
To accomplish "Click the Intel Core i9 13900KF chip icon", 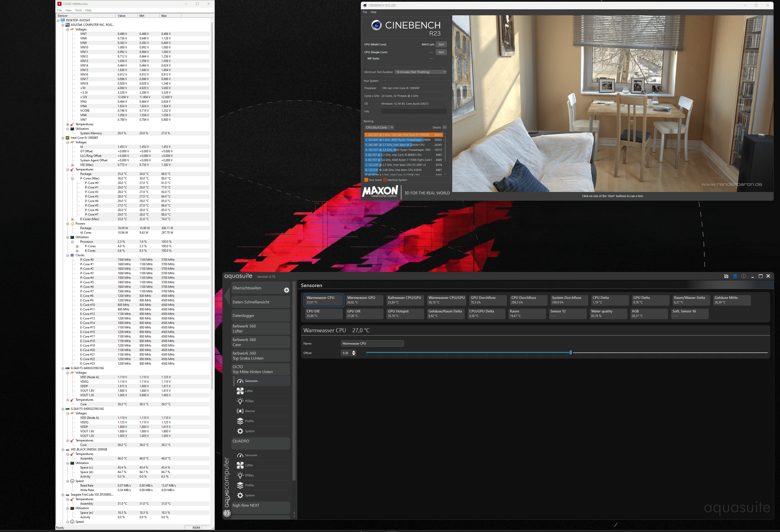I will click(x=68, y=138).
